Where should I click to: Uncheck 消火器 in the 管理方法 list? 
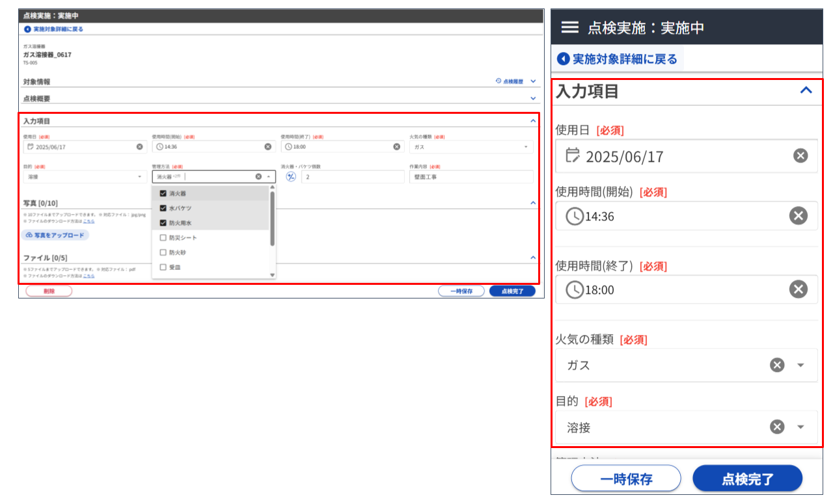[163, 192]
